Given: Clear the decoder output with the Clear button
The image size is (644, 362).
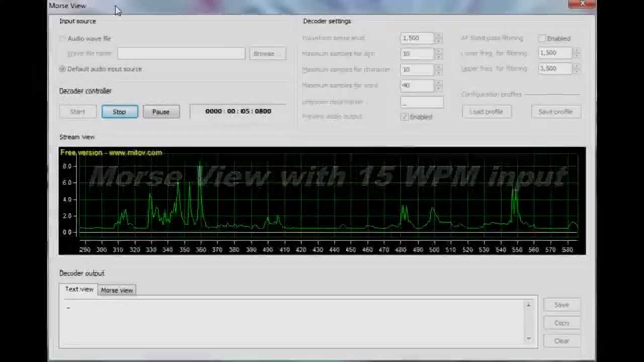Looking at the screenshot, I should pos(561,341).
